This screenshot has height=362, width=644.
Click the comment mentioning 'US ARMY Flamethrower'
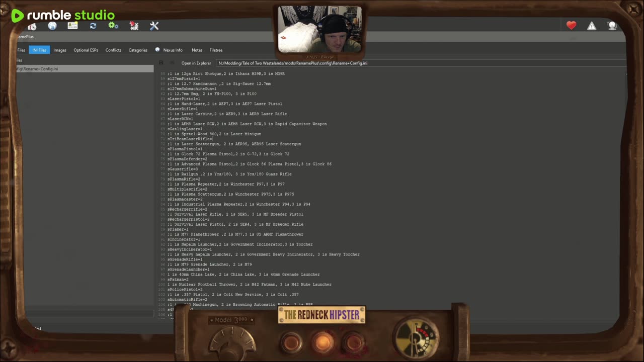[235, 235]
